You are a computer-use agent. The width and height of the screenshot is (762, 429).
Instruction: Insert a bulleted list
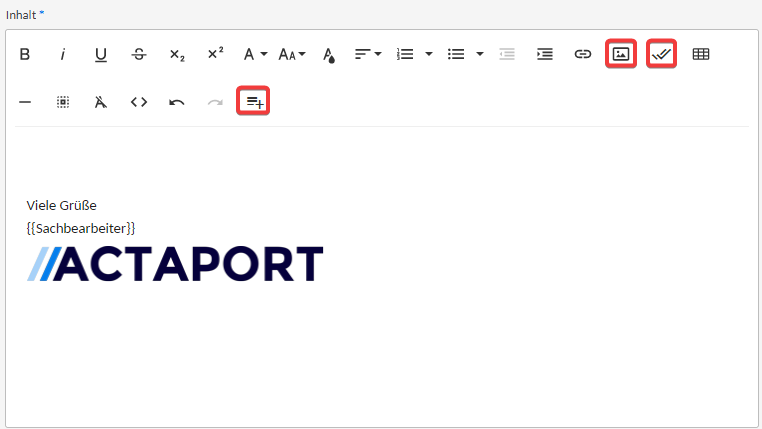[x=456, y=54]
